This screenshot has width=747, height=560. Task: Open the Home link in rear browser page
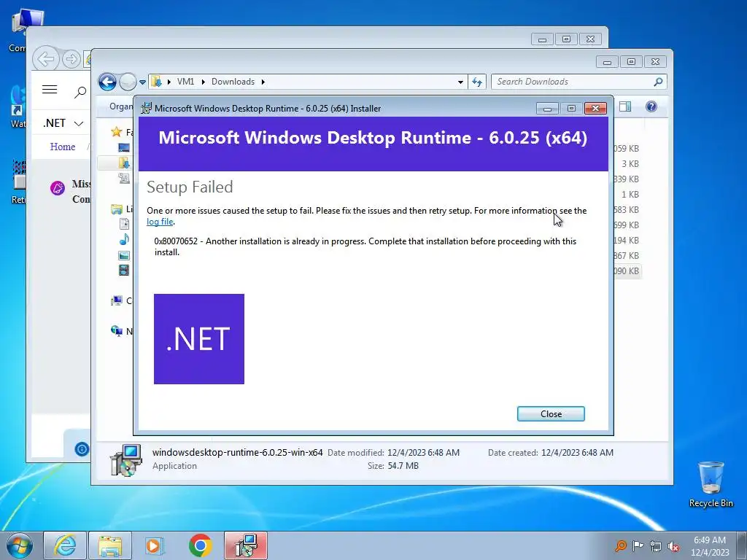click(x=63, y=147)
